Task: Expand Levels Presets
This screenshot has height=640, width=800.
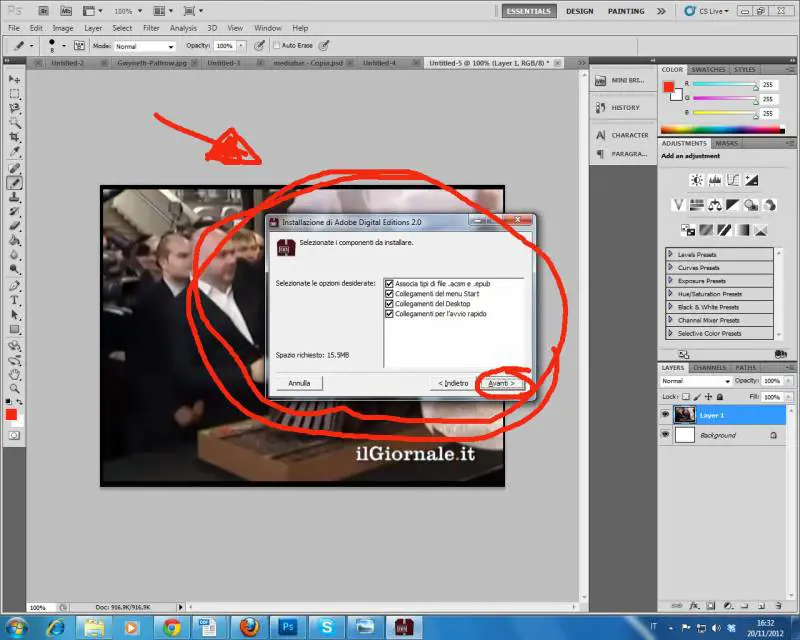Action: click(x=670, y=254)
